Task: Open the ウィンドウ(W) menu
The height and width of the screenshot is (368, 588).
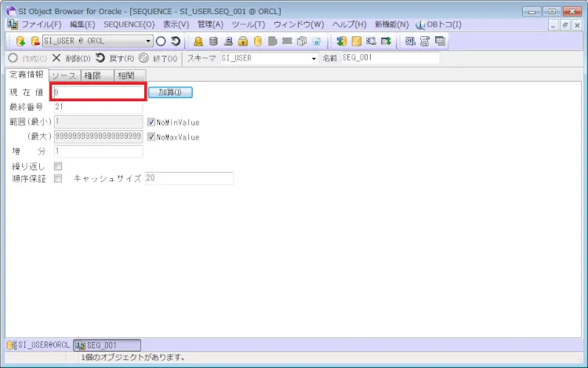Action: click(299, 25)
